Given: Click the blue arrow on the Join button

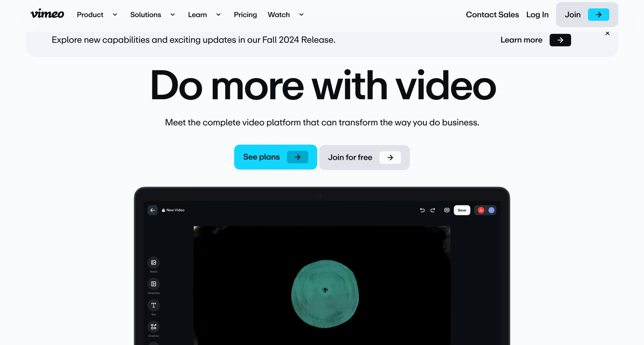Looking at the screenshot, I should 599,14.
